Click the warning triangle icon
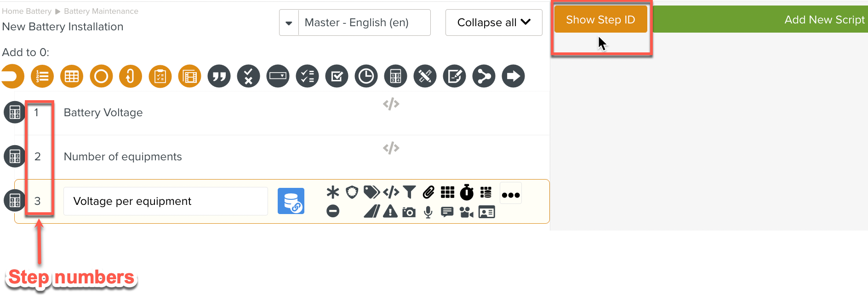868x305 pixels. (390, 211)
